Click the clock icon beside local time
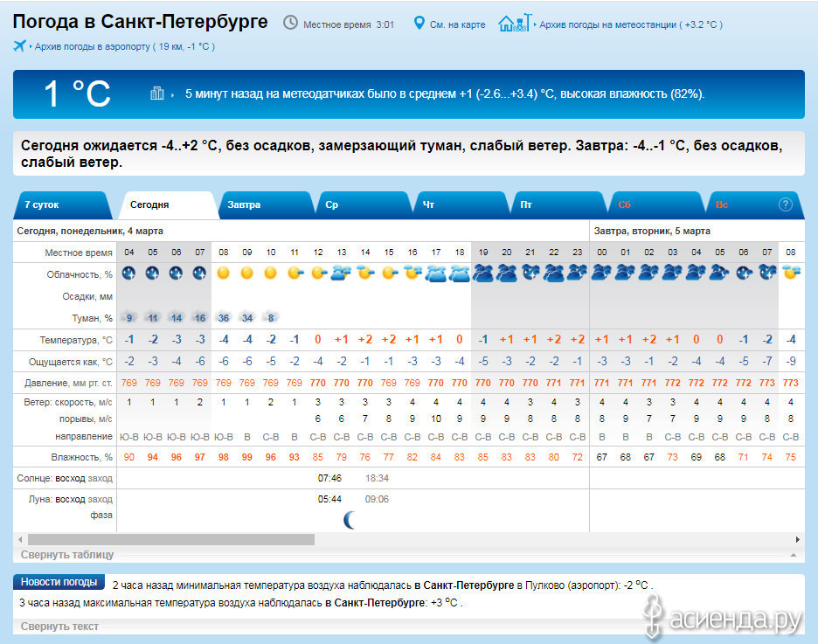 (290, 23)
